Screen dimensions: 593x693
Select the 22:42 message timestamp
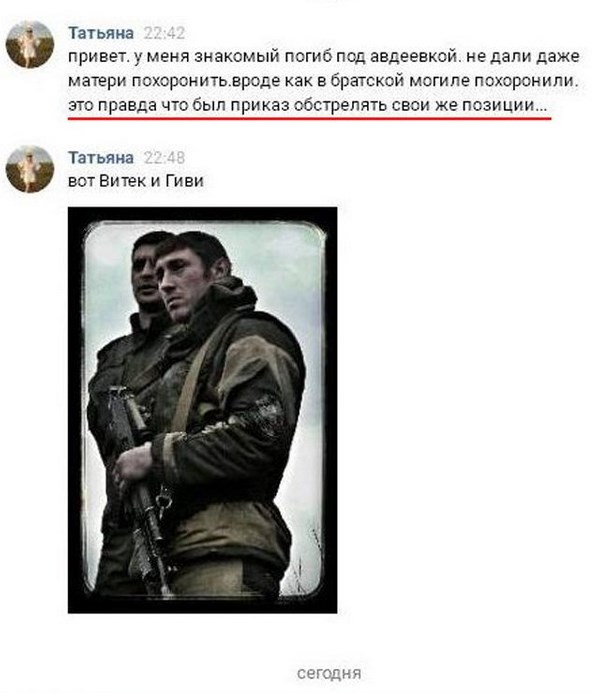point(164,33)
